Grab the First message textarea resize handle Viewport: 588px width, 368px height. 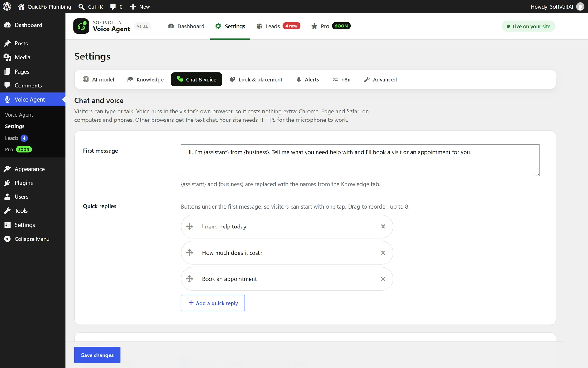click(x=537, y=174)
